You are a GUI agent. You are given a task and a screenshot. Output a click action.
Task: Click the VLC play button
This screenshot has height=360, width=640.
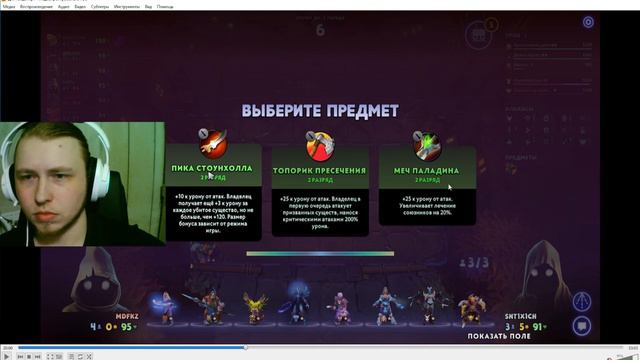click(7, 356)
